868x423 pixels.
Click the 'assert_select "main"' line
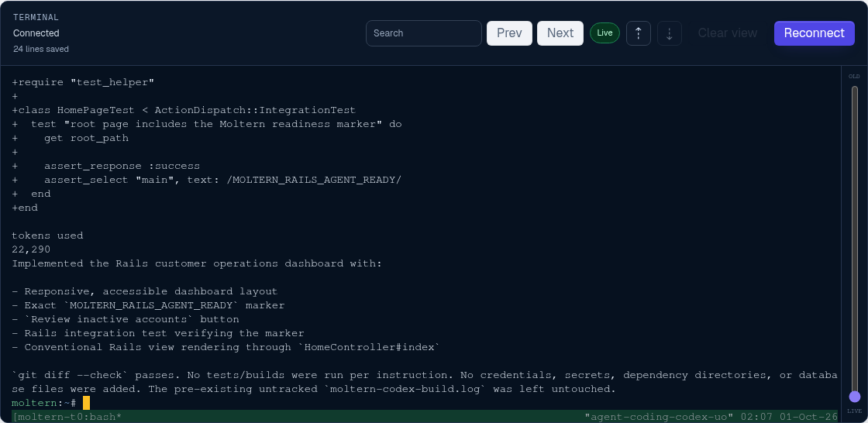(206, 180)
